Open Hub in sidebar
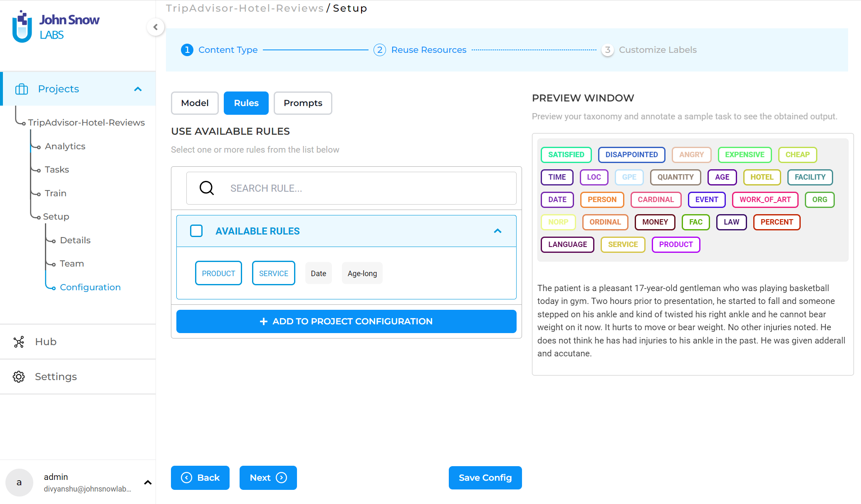Viewport: 861px width, 504px height. pos(46,342)
